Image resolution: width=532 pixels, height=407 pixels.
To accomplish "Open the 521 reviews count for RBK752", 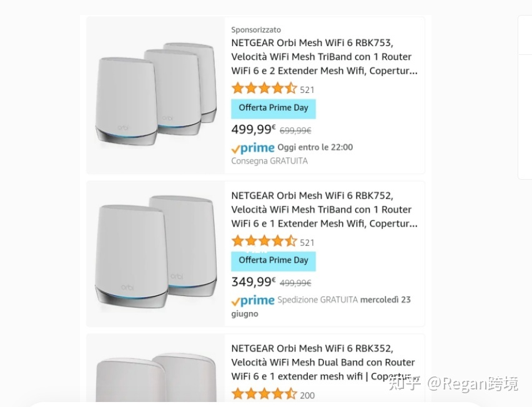I will coord(307,242).
